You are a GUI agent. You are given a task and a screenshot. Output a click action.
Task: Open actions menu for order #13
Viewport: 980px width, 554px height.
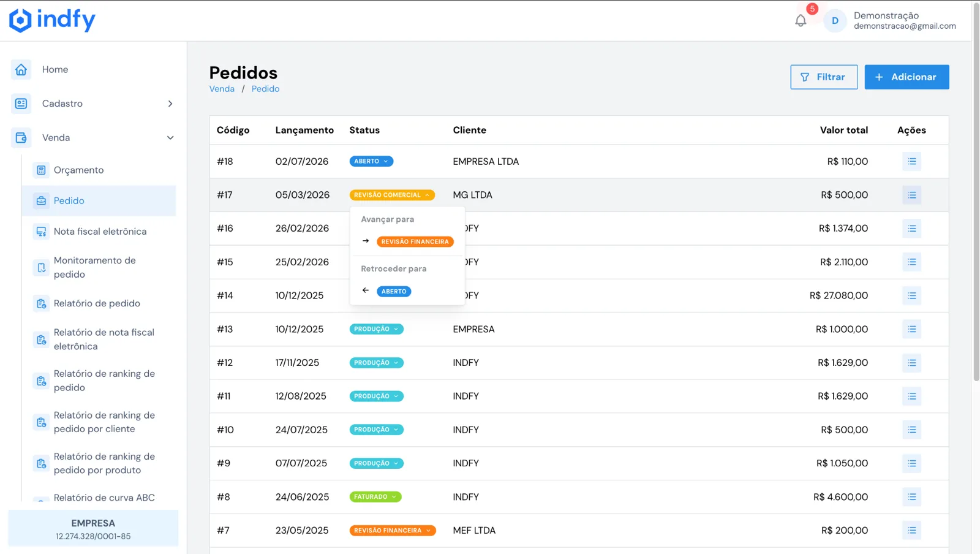[912, 329]
